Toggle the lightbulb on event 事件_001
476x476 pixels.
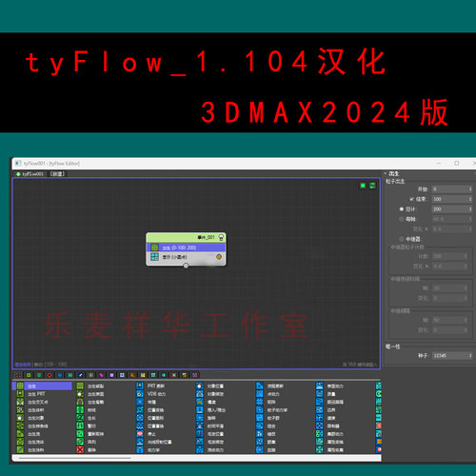(221, 237)
